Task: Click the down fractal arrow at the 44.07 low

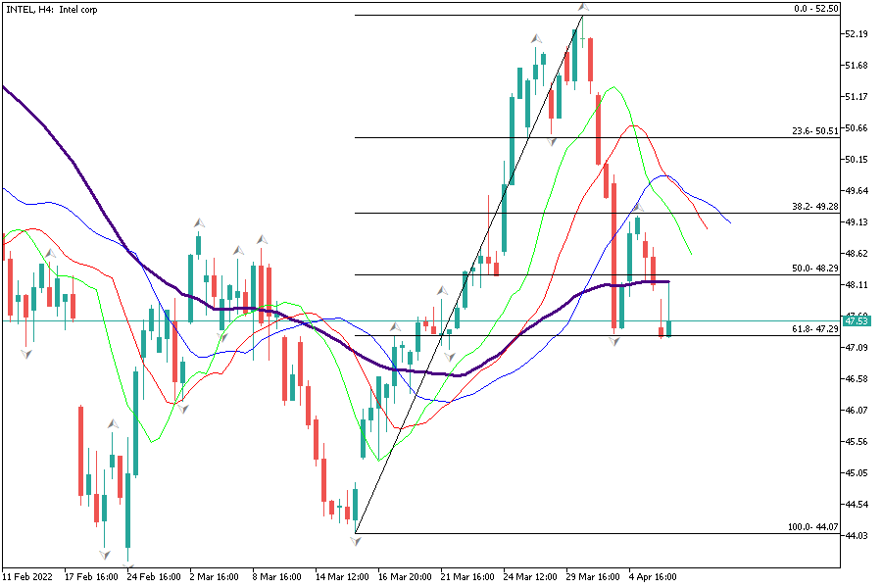Action: [356, 541]
